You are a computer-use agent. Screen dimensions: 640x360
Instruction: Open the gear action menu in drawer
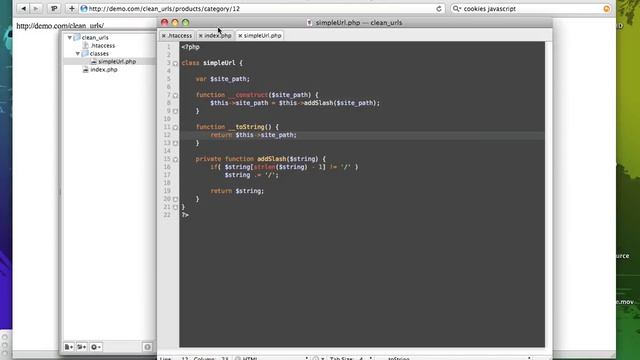point(96,347)
